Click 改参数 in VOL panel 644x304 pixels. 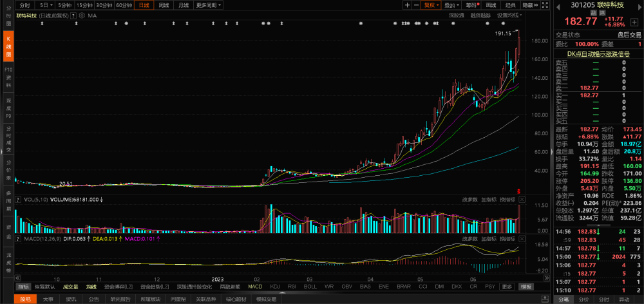pos(470,200)
